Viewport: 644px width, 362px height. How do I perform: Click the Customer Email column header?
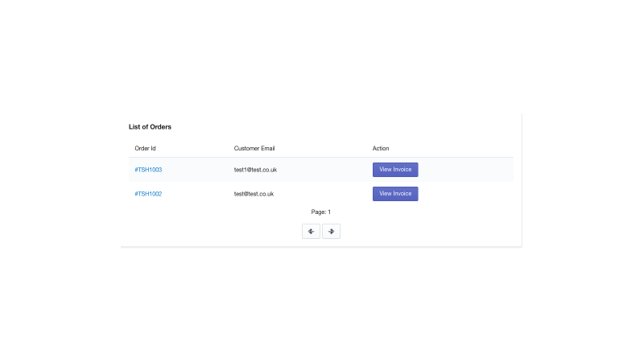tap(254, 148)
